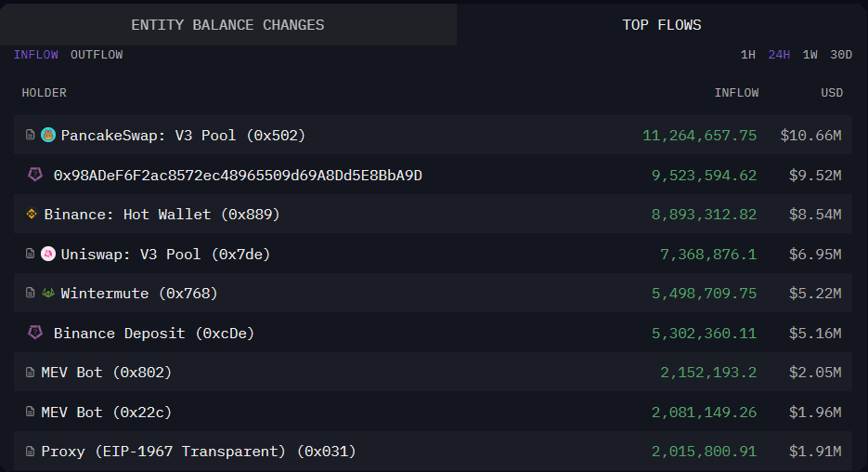Open MEV Bot (0x802) holder
Image resolution: width=868 pixels, height=472 pixels.
(106, 373)
